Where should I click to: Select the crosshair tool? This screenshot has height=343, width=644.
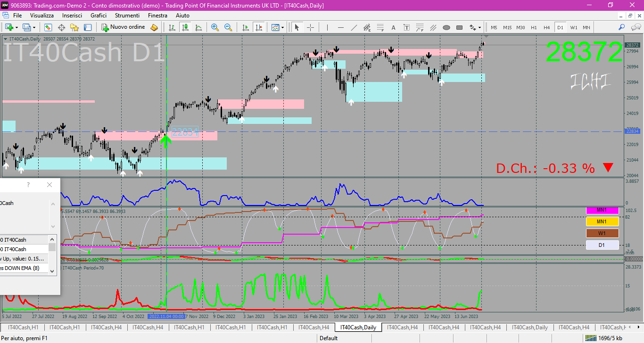tap(310, 27)
